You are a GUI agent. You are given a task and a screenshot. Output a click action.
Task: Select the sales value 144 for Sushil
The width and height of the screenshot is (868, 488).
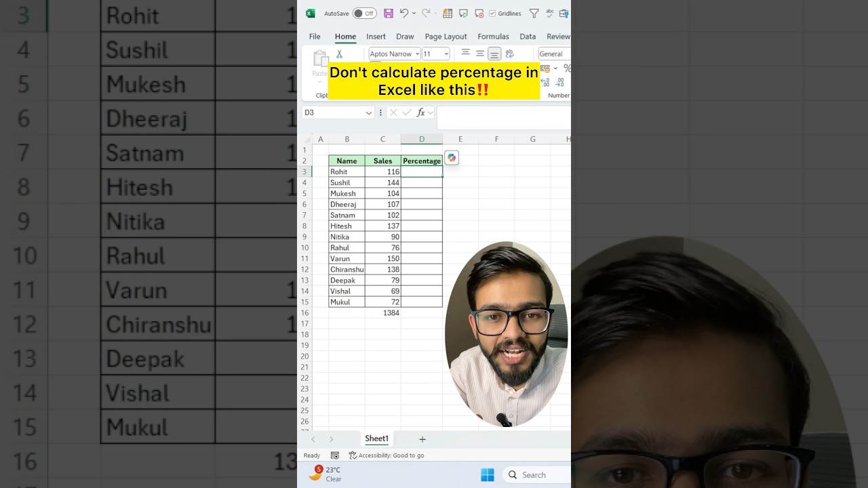(x=382, y=182)
